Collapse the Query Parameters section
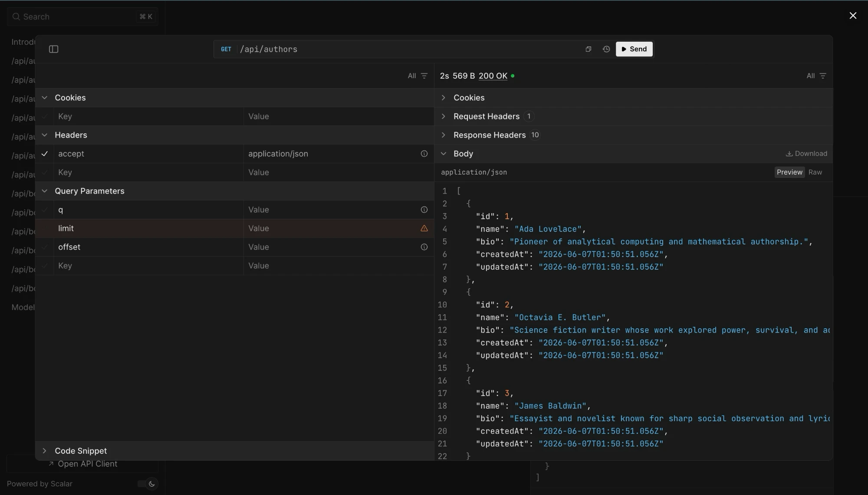Screen dimensions: 868x495 coord(44,191)
